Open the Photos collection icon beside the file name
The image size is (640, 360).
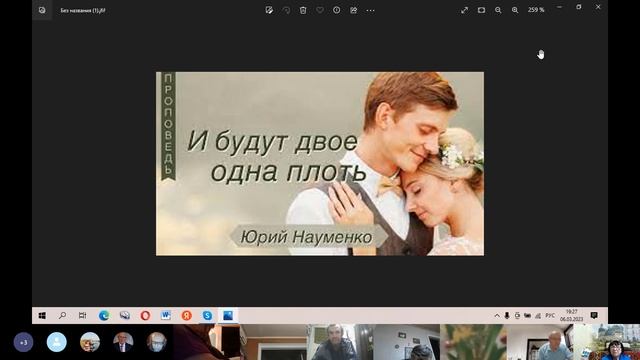[42, 10]
